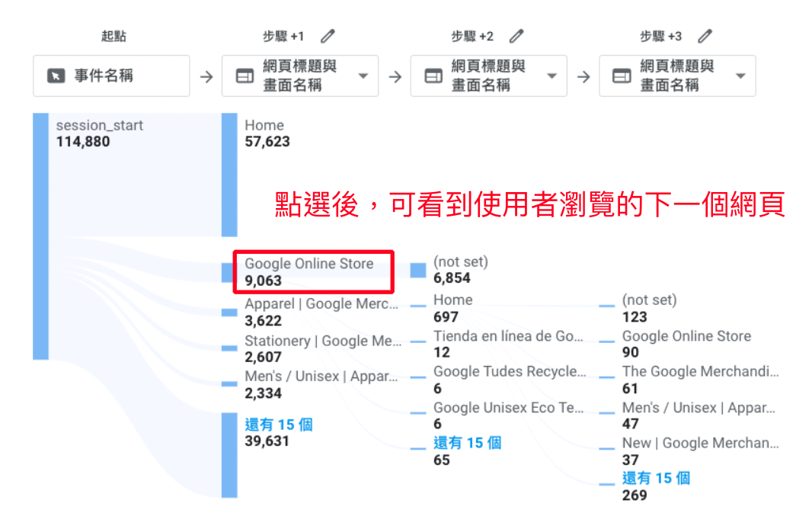Open the 步驟 +2 網頁標題與畫面名稱 dropdown
This screenshot has width=812, height=526.
[x=488, y=75]
